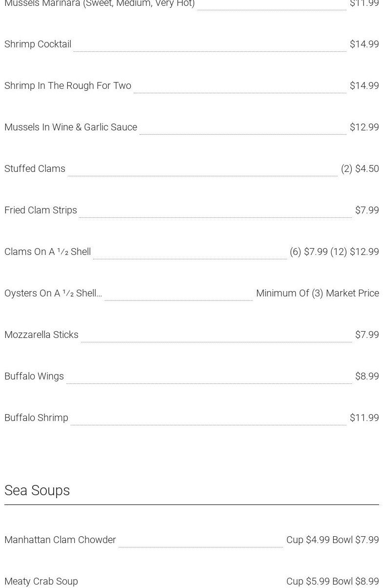Click the Buffalo Wings $8.99 price
383x588 pixels.
pyautogui.click(x=367, y=376)
